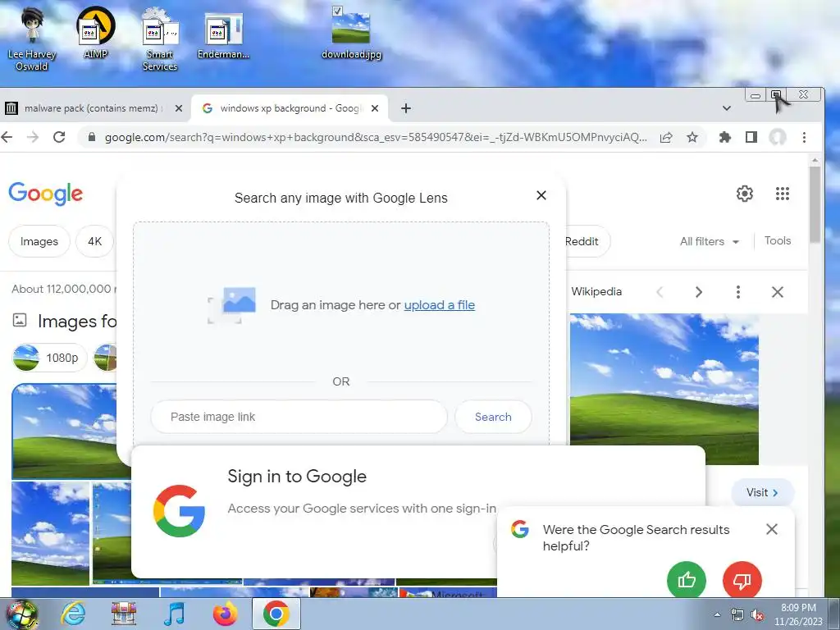
Task: Give thumbs down for search results
Action: [x=742, y=580]
